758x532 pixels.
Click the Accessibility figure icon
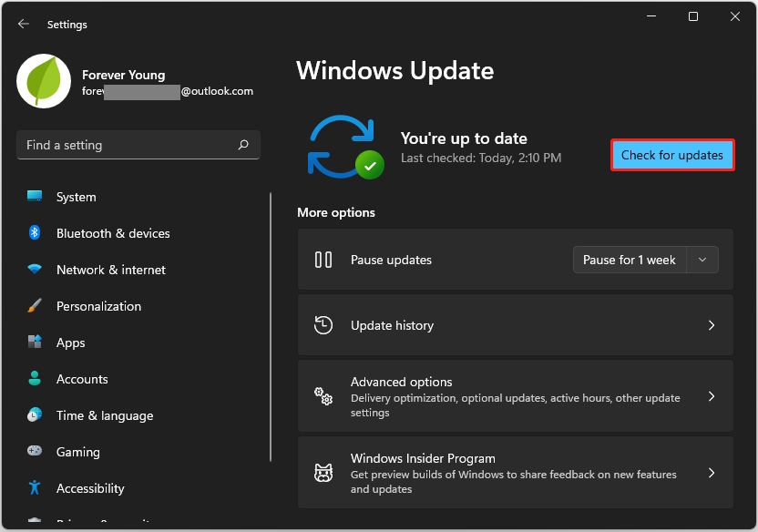click(x=35, y=488)
